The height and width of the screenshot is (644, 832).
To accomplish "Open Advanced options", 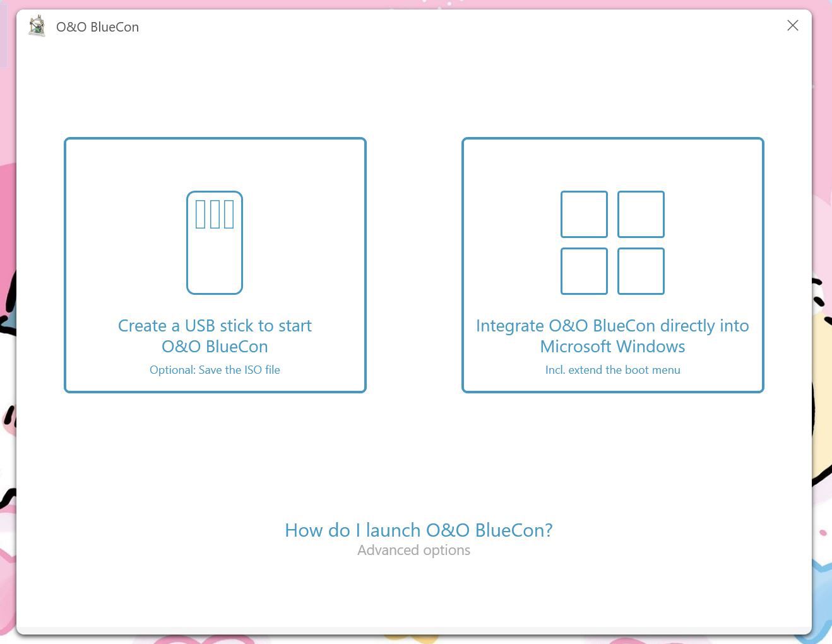I will coord(413,550).
